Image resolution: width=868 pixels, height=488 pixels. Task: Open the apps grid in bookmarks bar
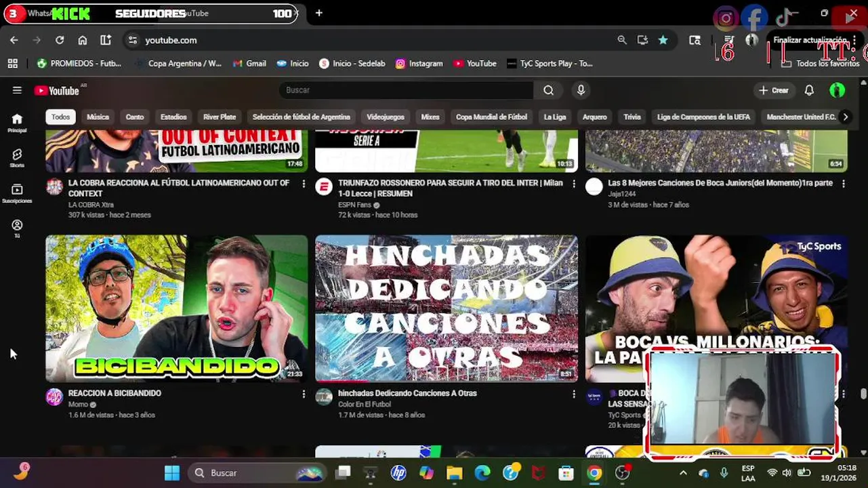[x=12, y=63]
